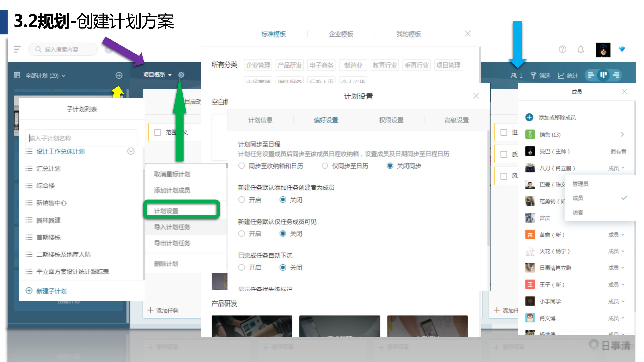Switch to board column view icon
The height and width of the screenshot is (362, 644).
[603, 75]
